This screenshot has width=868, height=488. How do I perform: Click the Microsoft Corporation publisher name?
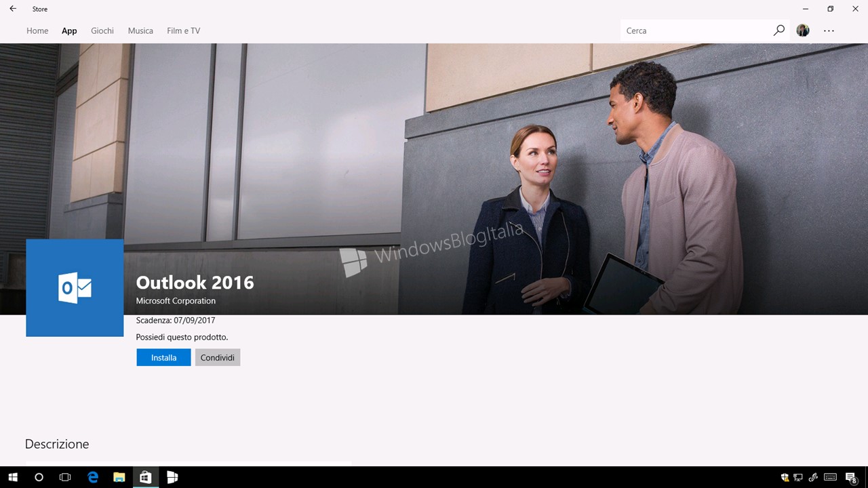[x=176, y=301]
